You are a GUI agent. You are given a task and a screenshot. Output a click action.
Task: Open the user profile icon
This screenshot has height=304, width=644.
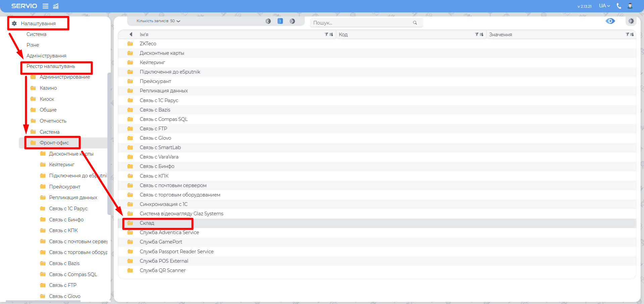(x=630, y=6)
